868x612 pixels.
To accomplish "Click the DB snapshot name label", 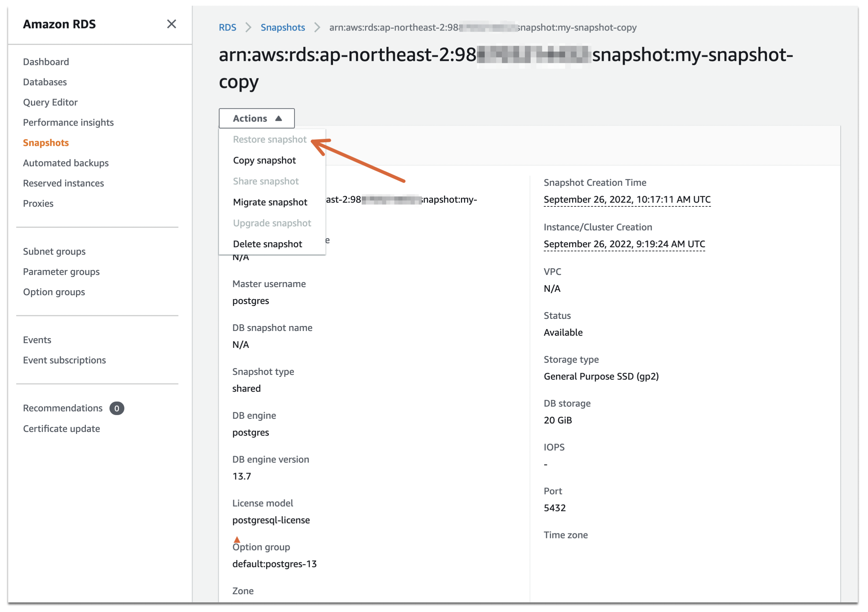I will 272,328.
